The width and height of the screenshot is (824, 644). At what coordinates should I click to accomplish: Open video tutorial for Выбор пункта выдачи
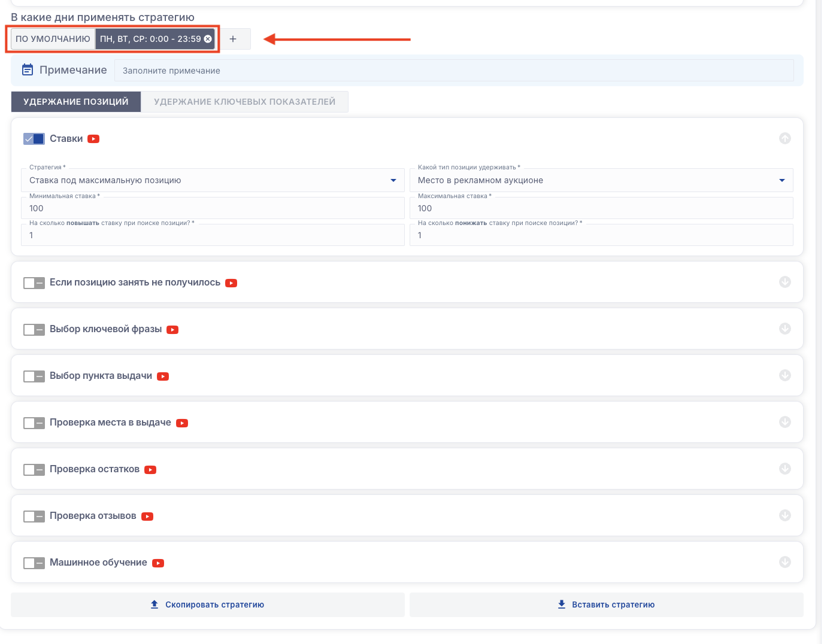click(163, 376)
